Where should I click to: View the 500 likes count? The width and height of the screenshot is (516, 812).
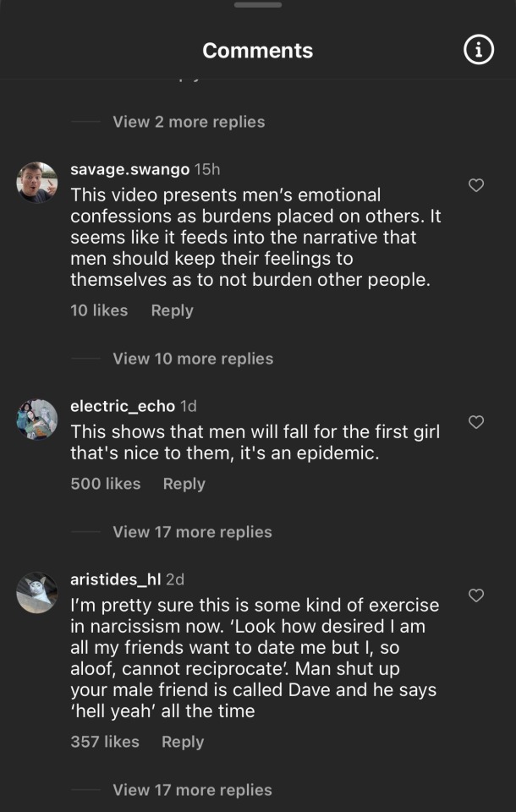(x=106, y=484)
